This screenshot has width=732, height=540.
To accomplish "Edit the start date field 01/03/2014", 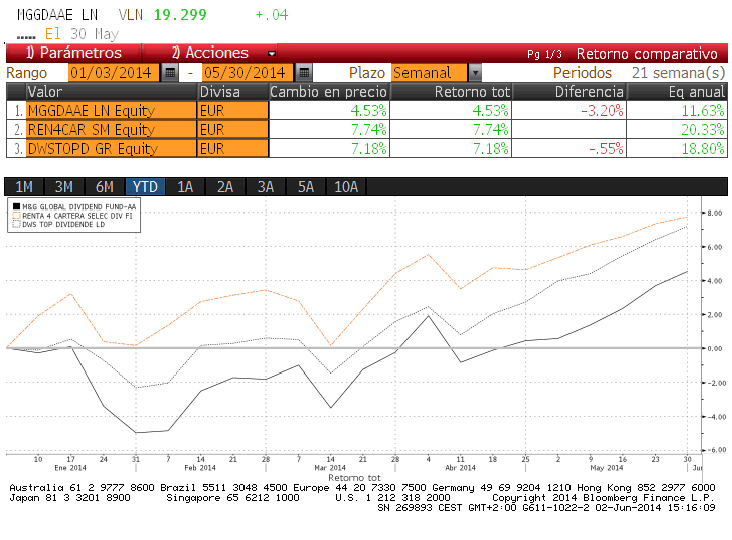I will point(113,73).
